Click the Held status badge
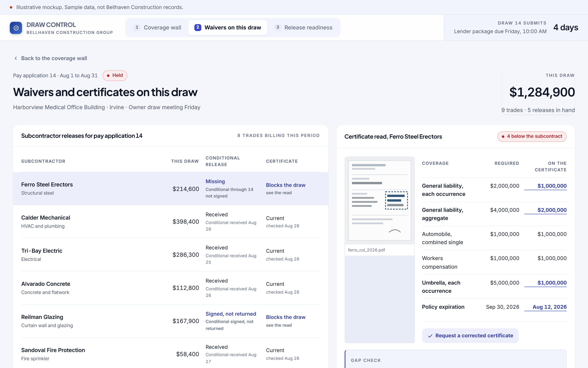Screen dimensions: 588x368 pyautogui.click(x=115, y=75)
